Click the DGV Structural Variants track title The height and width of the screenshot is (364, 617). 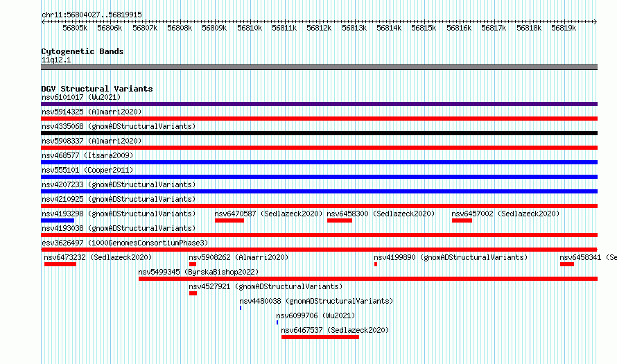97,89
